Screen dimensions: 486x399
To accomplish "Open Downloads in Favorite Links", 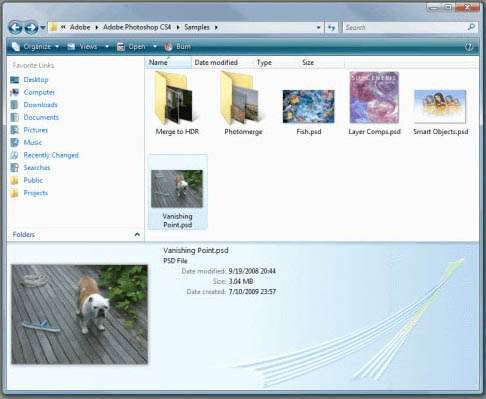I will pyautogui.click(x=41, y=105).
